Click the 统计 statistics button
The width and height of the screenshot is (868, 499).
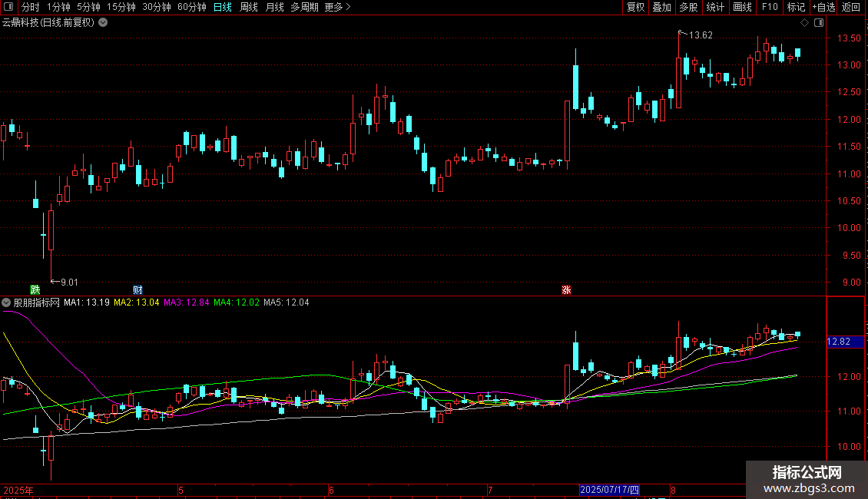coord(714,7)
